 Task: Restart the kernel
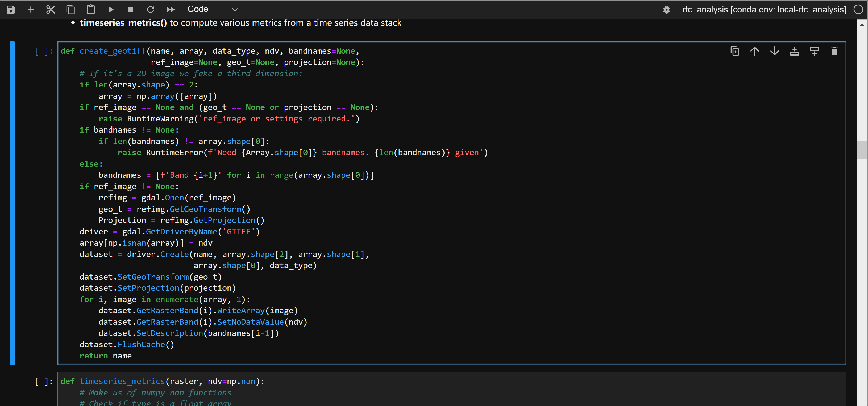[x=151, y=9]
